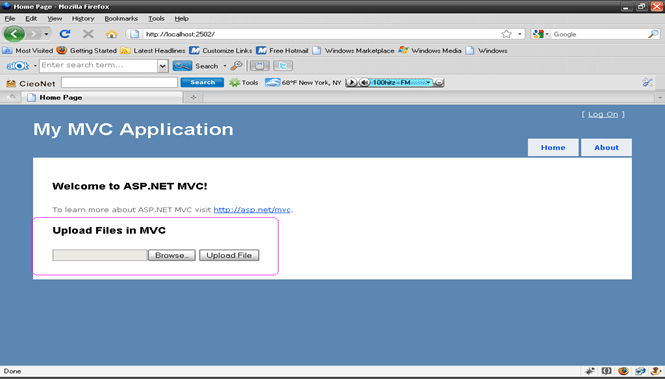Open the View menu

(x=54, y=19)
